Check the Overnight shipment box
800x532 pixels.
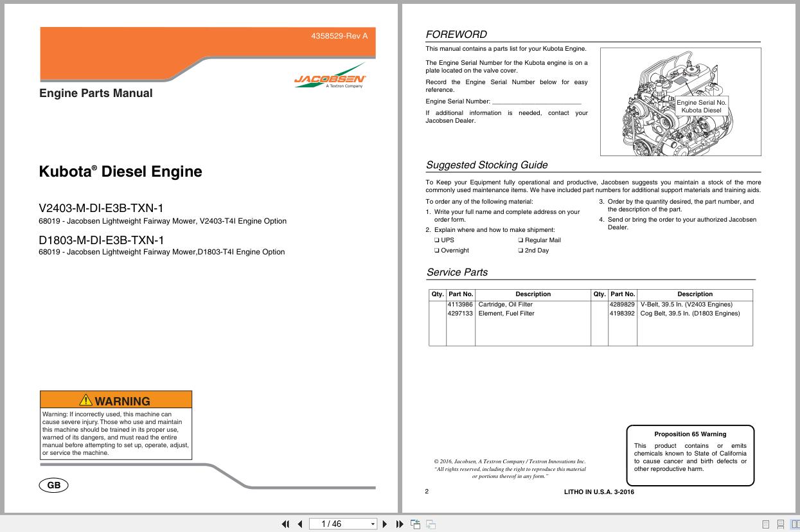437,251
